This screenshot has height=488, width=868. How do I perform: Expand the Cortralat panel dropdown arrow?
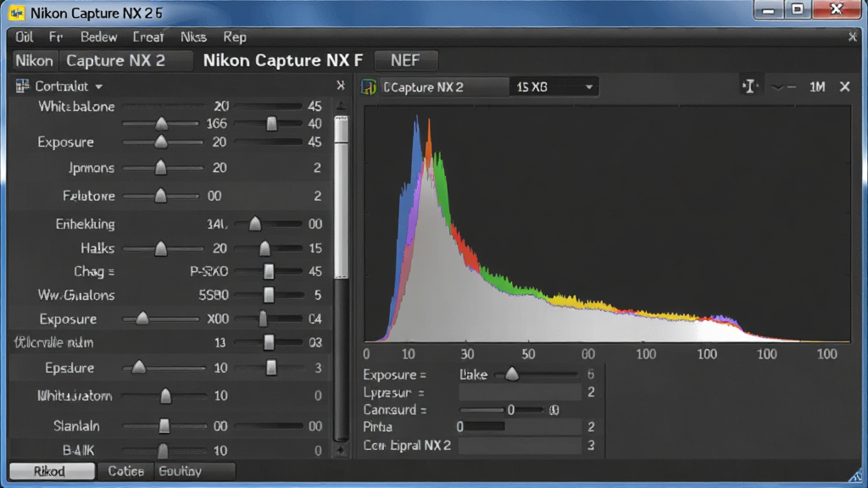[x=98, y=87]
